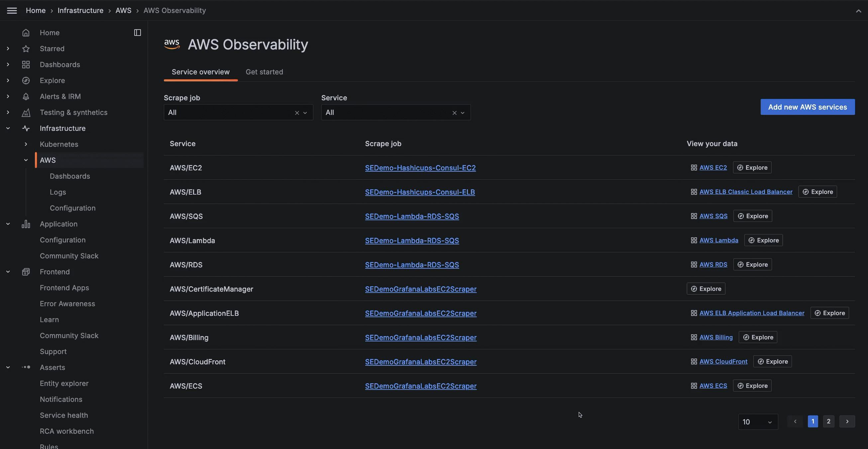The height and width of the screenshot is (449, 868).
Task: Clear the Service filter with the X
Action: 454,113
